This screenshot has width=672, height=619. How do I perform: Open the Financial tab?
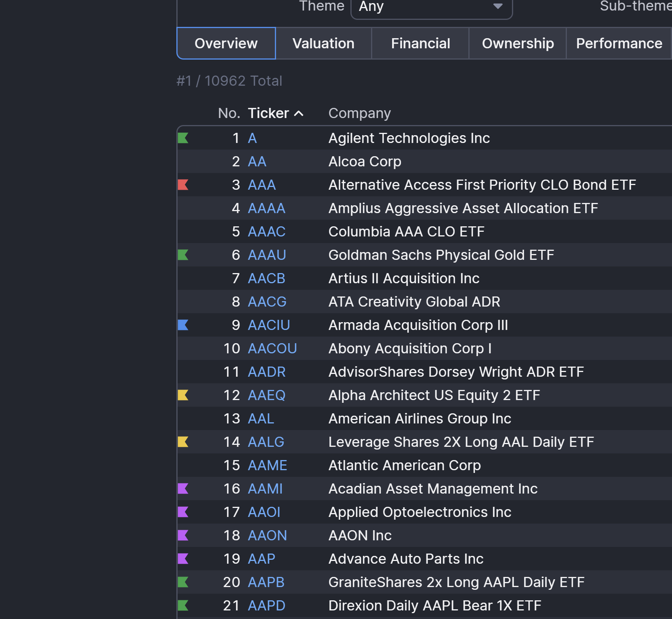tap(420, 44)
